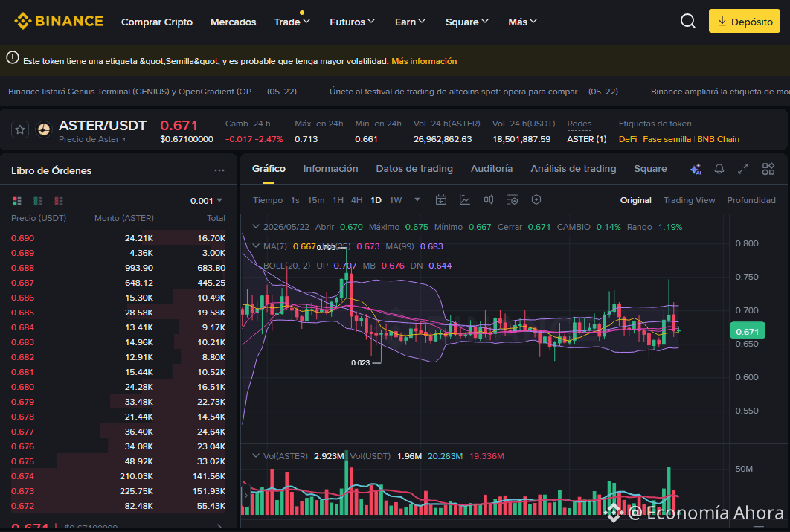Open order book three-dot options
Screen dimensions: 790x532
point(219,170)
